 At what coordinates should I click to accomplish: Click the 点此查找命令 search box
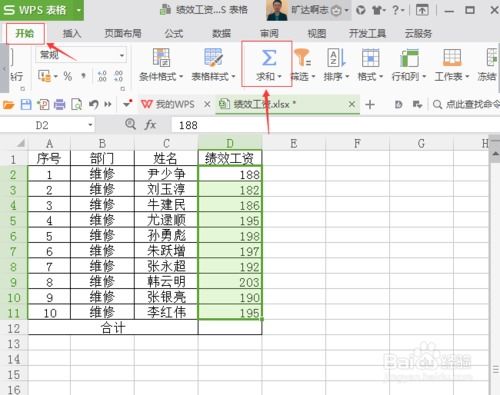point(466,105)
